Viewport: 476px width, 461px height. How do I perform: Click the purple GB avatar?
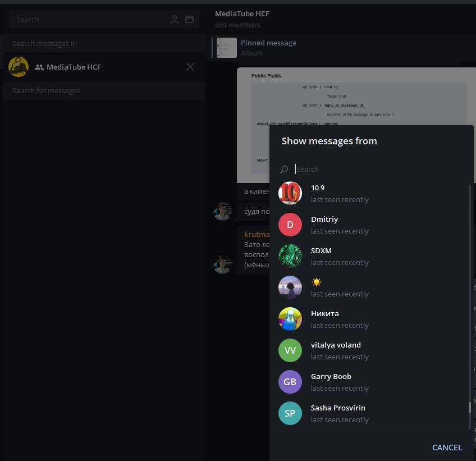pyautogui.click(x=290, y=382)
